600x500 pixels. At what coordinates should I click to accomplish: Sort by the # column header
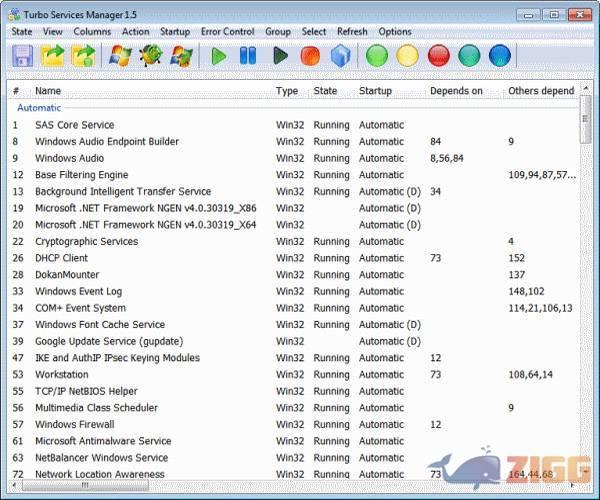tap(16, 91)
